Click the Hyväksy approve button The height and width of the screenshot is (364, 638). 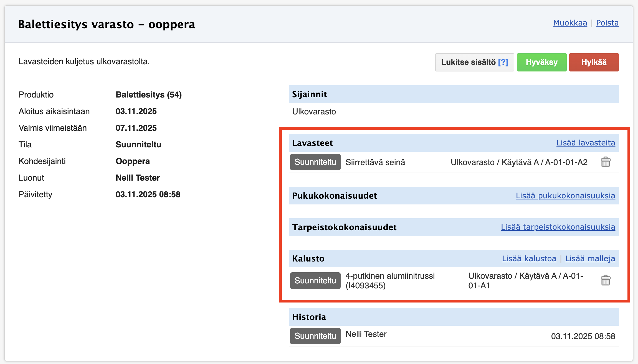tap(541, 62)
